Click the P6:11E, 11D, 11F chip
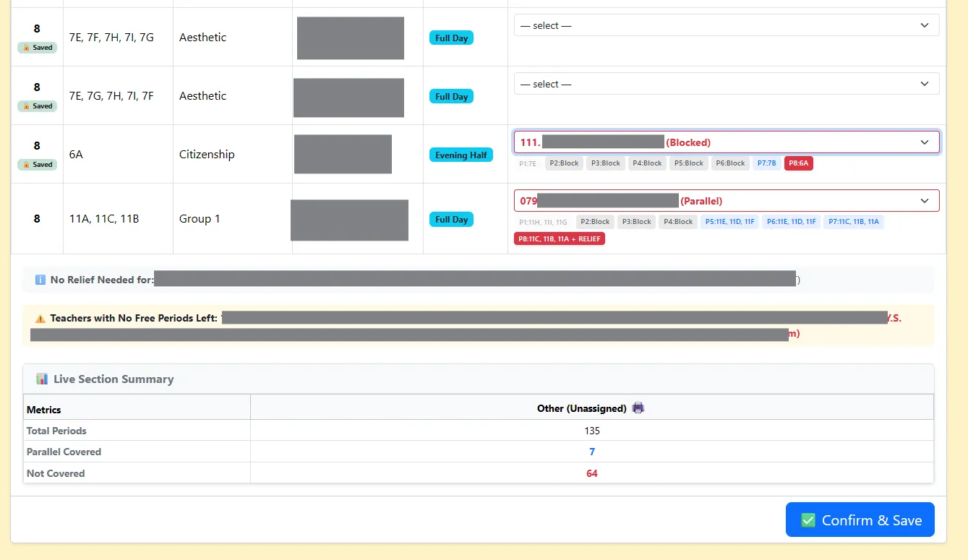 (792, 222)
